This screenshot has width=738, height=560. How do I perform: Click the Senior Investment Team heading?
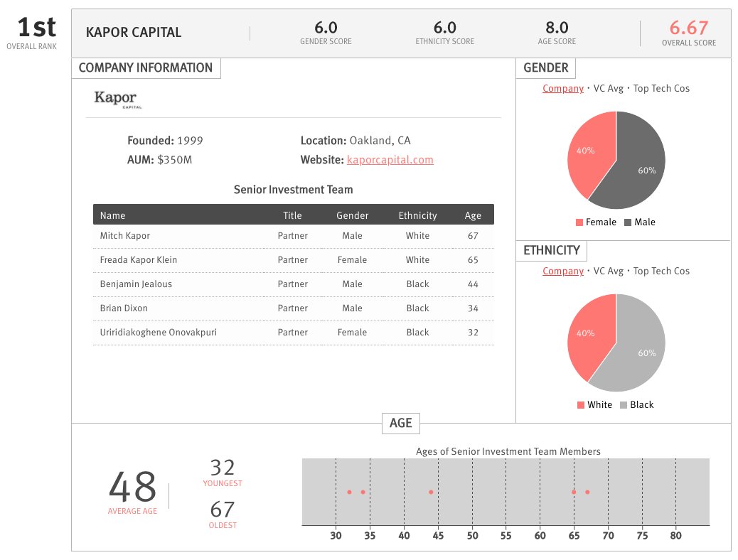[293, 190]
